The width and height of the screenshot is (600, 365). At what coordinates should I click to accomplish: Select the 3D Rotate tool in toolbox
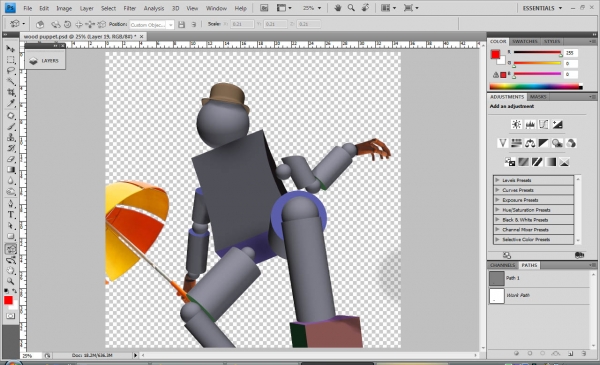click(x=10, y=249)
